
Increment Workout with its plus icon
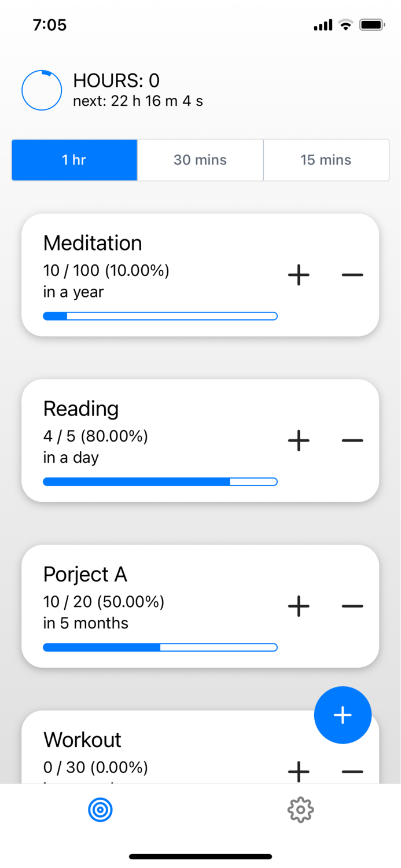point(299,771)
